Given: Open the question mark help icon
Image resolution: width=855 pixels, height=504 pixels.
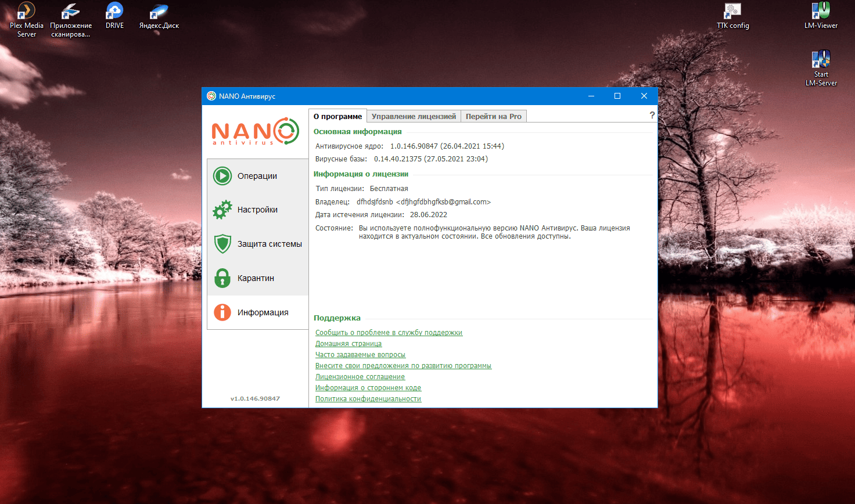Looking at the screenshot, I should tap(652, 115).
